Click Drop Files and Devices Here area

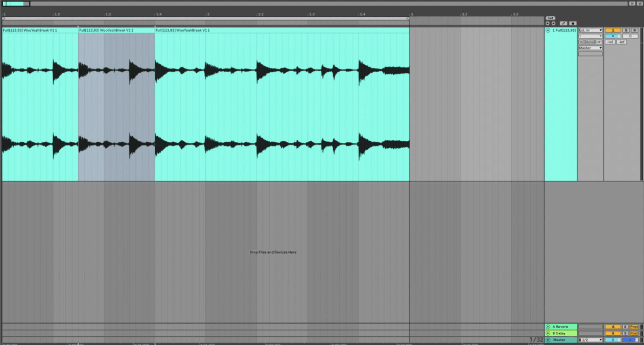[x=273, y=252]
